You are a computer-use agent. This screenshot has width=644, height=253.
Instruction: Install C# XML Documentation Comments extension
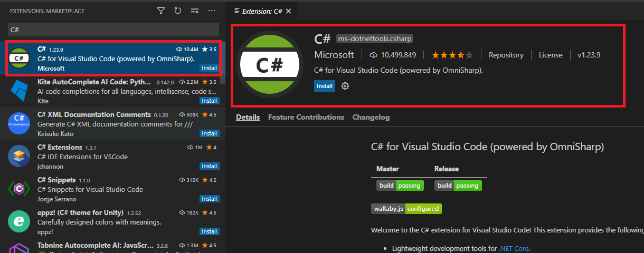tap(209, 133)
